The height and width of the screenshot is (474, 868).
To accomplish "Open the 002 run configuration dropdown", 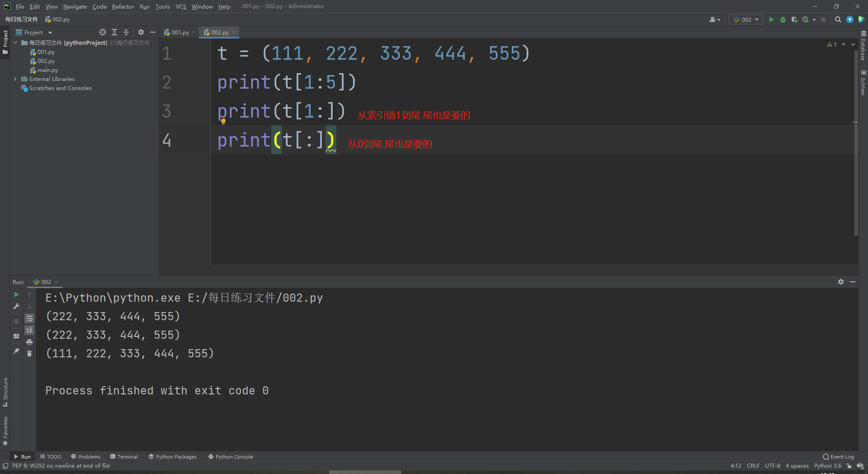I will pyautogui.click(x=746, y=19).
